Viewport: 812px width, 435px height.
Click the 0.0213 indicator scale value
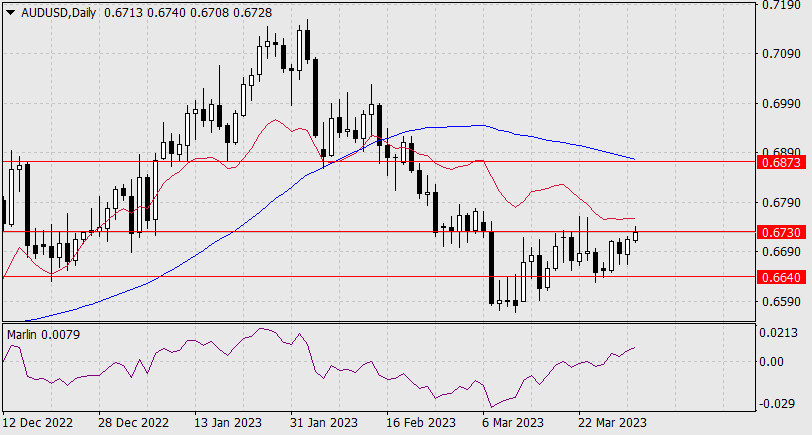779,333
